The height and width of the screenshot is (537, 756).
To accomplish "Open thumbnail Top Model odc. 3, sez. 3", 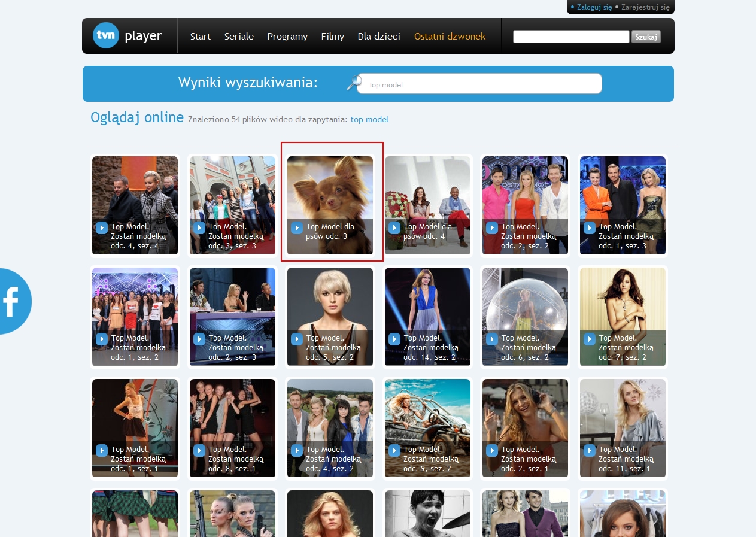I will (x=232, y=205).
